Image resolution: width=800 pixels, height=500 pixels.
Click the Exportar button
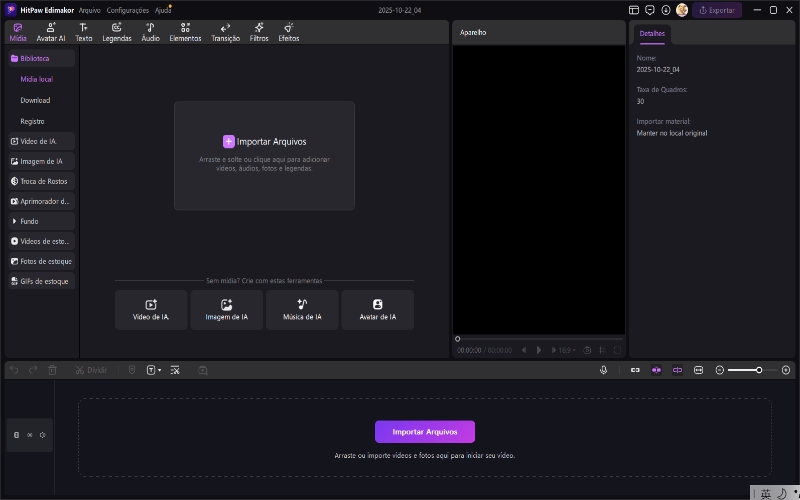click(717, 10)
